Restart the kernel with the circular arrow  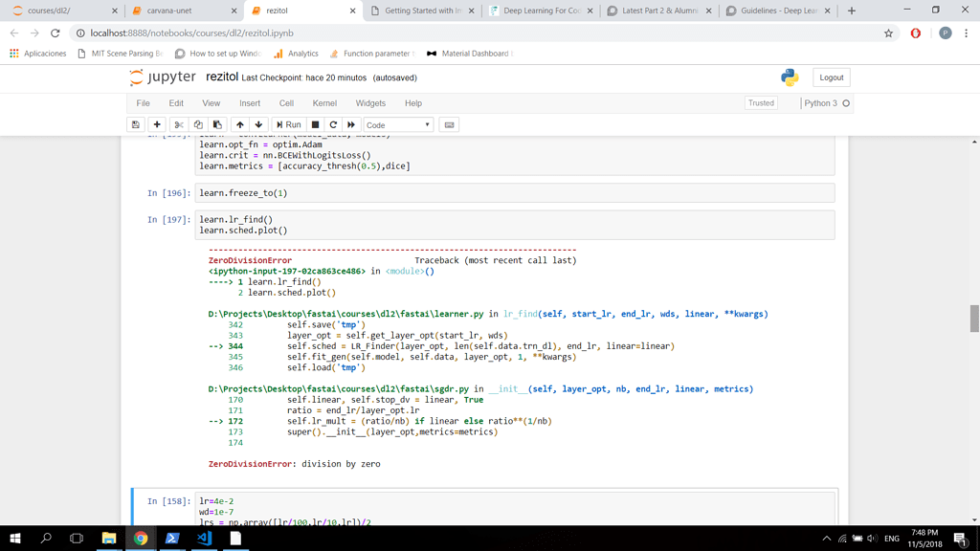coord(333,124)
